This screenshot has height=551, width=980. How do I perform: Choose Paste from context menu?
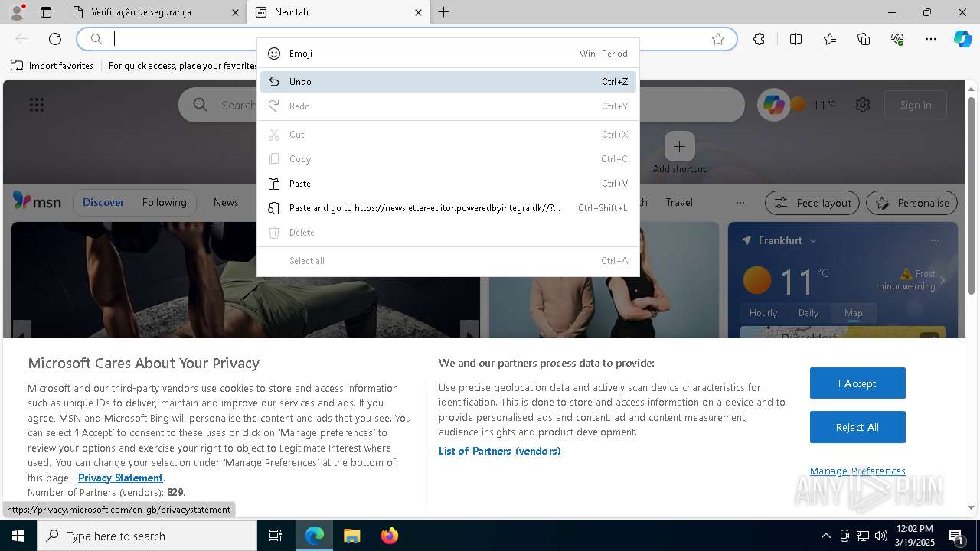[x=448, y=184]
